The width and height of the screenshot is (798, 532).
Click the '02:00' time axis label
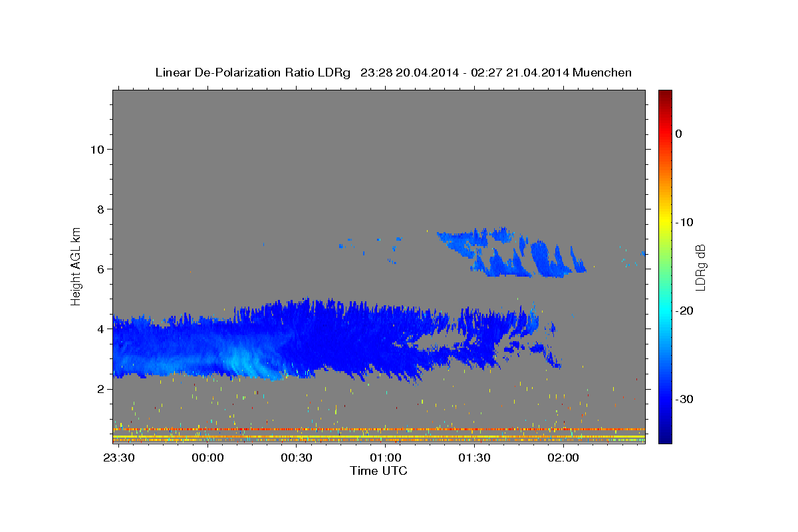[563, 458]
